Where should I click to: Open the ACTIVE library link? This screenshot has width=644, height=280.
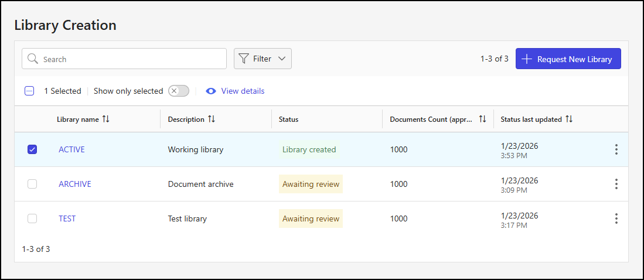71,149
